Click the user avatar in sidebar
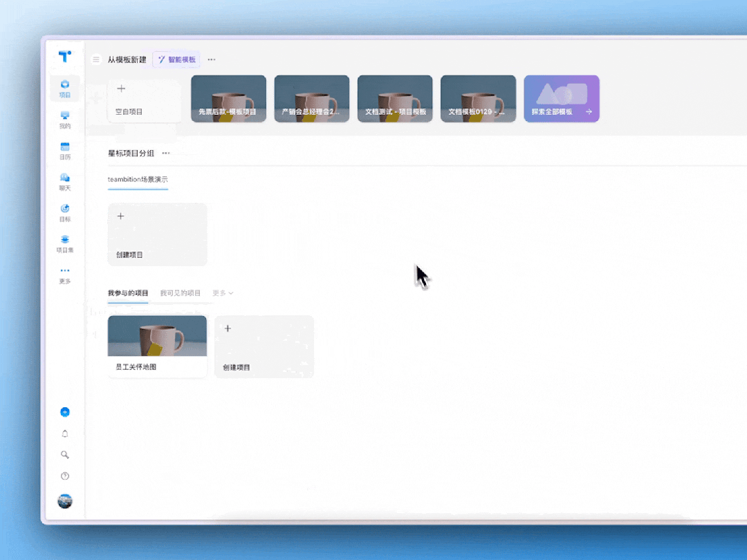Viewport: 747px width, 560px height. (65, 501)
